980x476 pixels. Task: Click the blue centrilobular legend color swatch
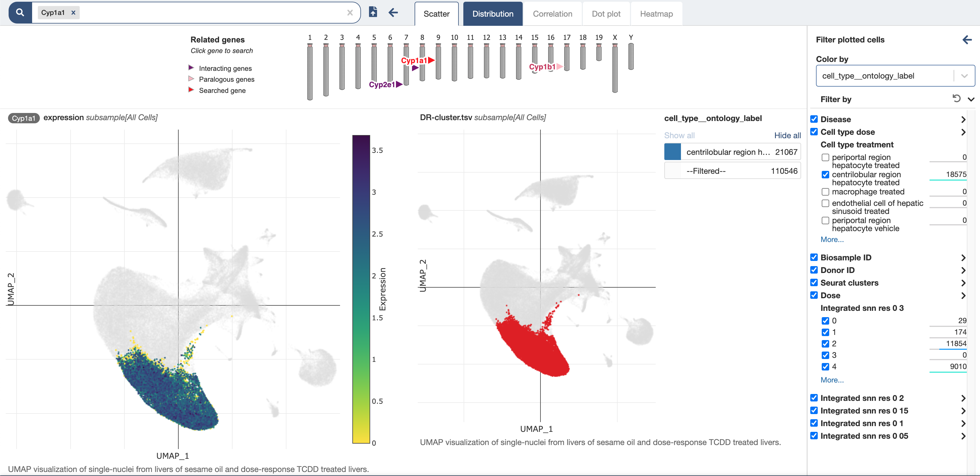pos(672,152)
